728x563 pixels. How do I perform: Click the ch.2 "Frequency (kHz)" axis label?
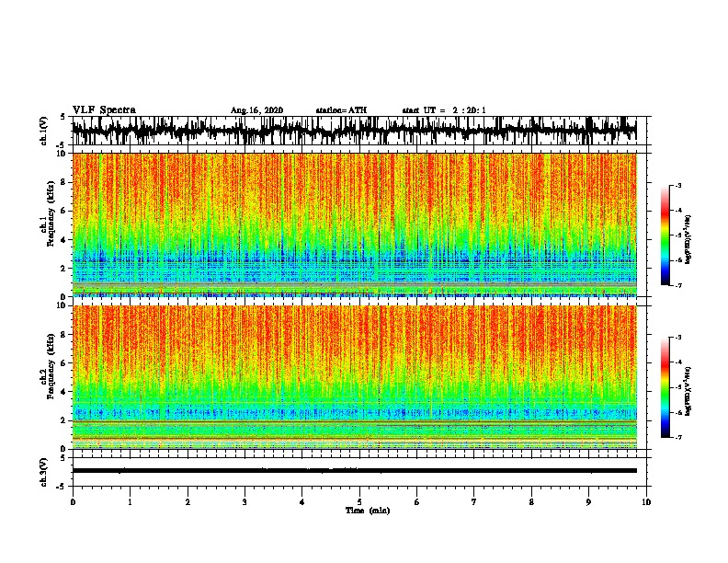click(51, 366)
